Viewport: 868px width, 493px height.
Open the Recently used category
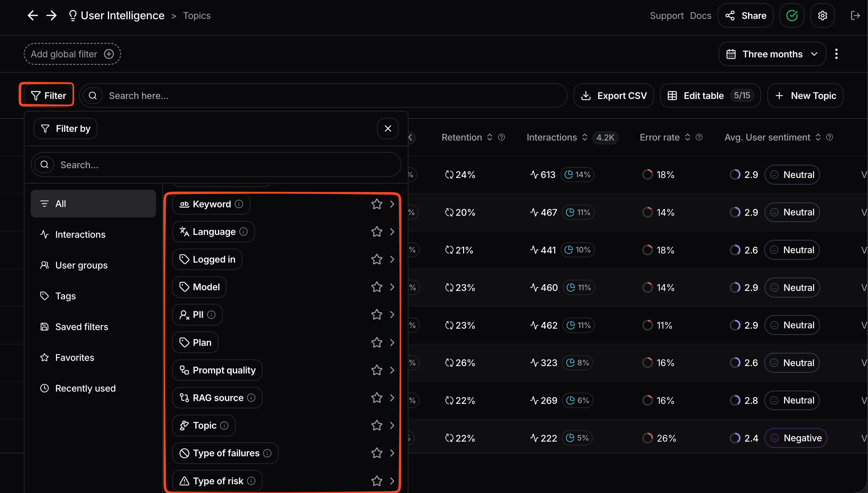pyautogui.click(x=93, y=388)
